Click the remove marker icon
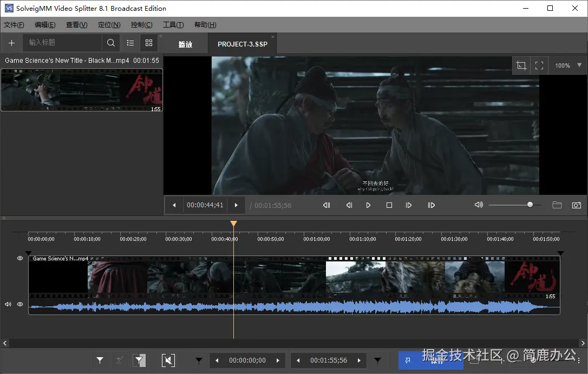 click(120, 360)
